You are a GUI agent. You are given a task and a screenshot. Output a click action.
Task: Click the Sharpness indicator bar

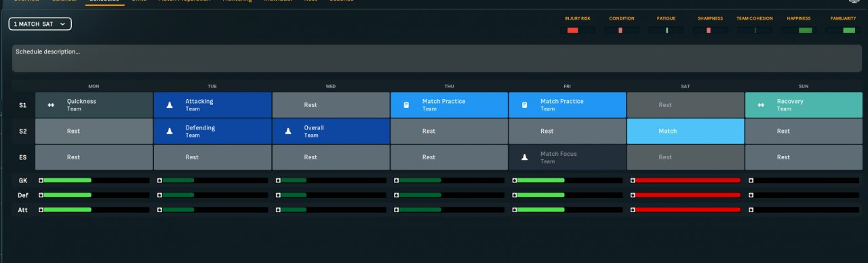710,31
